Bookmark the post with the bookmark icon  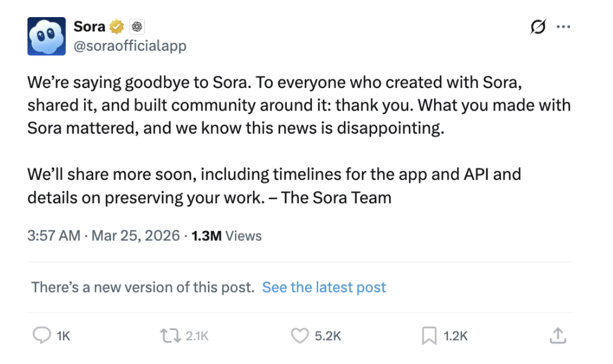pyautogui.click(x=429, y=335)
